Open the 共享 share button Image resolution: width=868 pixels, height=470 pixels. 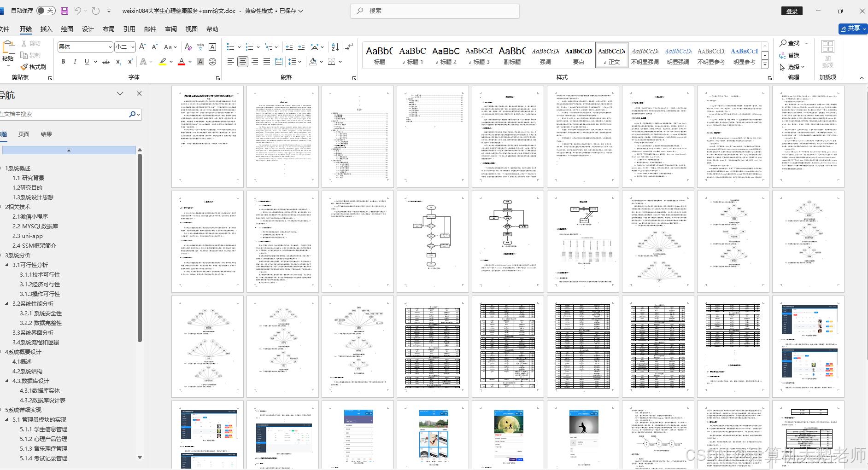[853, 29]
